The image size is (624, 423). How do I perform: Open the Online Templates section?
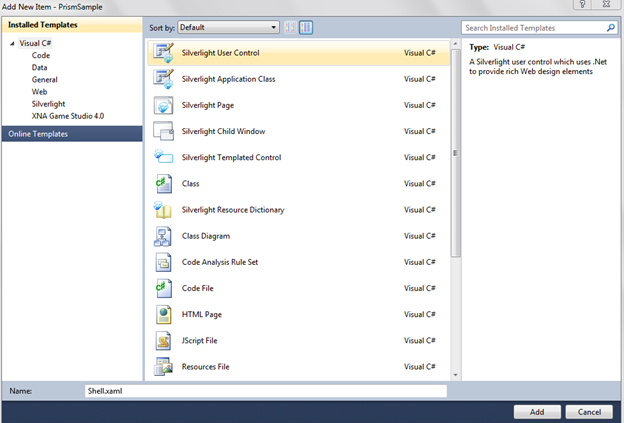pyautogui.click(x=72, y=134)
